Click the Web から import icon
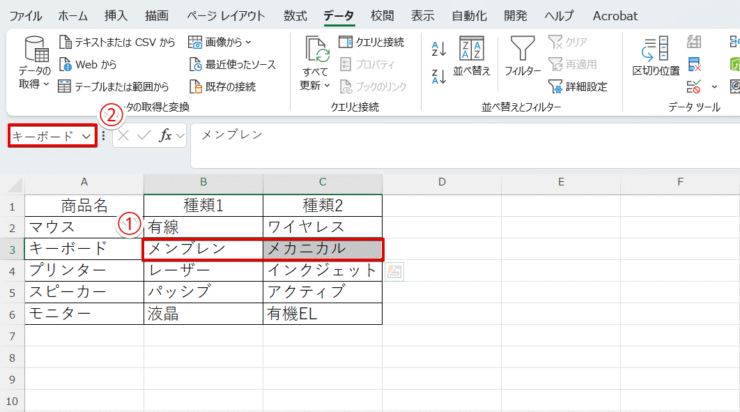Screen dimensions: 740x412 tap(65, 64)
